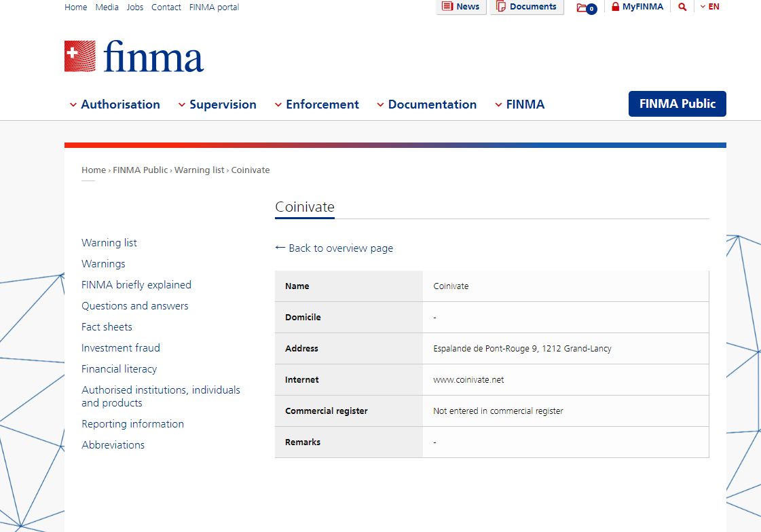Open Authorised institutions, individuals and products
This screenshot has width=761, height=532.
pos(161,396)
